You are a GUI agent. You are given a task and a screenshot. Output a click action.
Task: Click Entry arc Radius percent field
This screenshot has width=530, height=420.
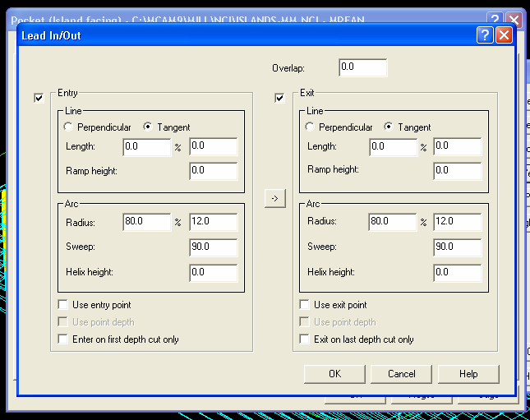click(147, 222)
